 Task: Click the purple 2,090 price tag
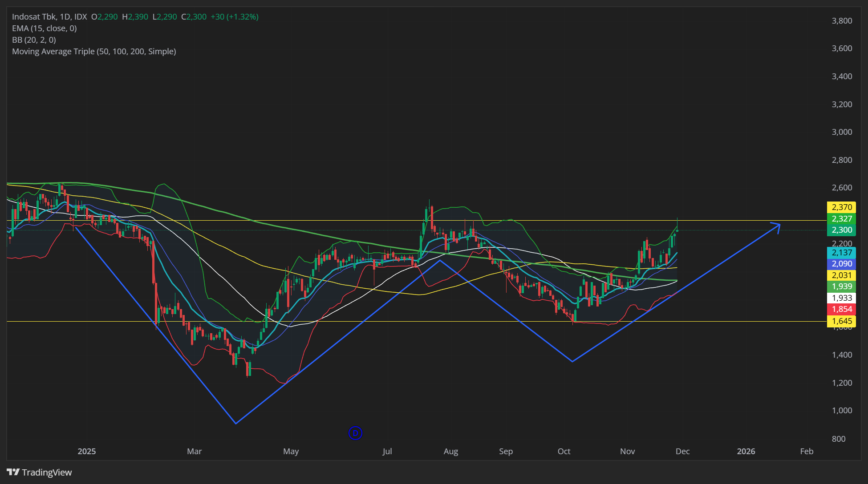pos(841,264)
